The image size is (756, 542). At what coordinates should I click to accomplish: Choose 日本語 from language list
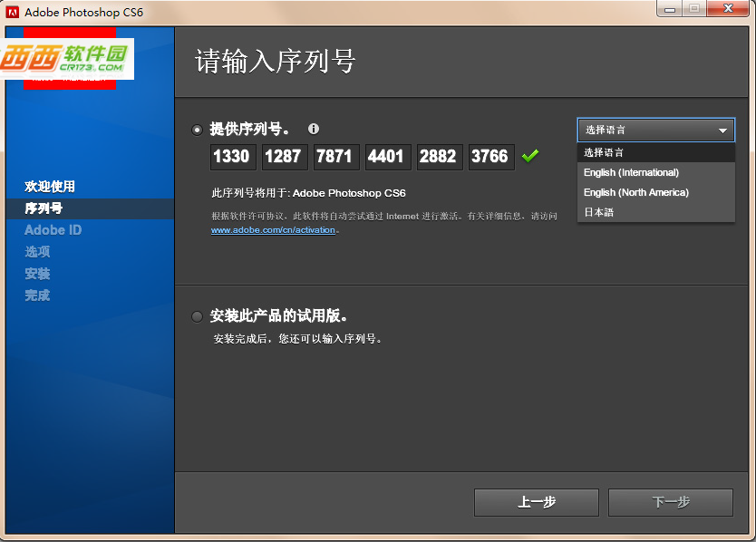656,212
